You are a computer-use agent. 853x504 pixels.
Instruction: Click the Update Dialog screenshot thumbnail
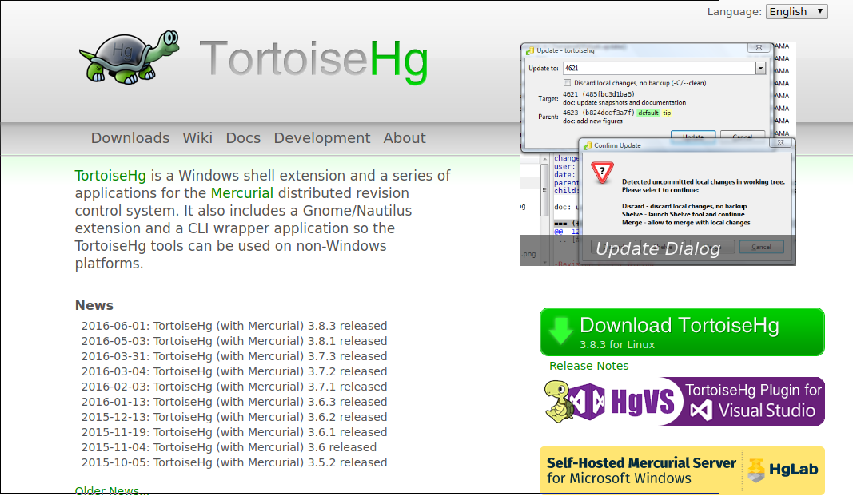point(658,154)
